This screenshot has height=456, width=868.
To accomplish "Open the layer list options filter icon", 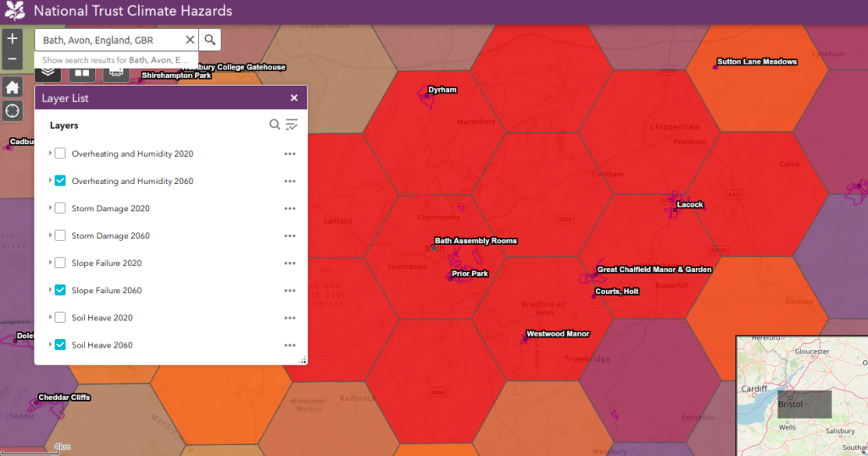I will pos(292,125).
